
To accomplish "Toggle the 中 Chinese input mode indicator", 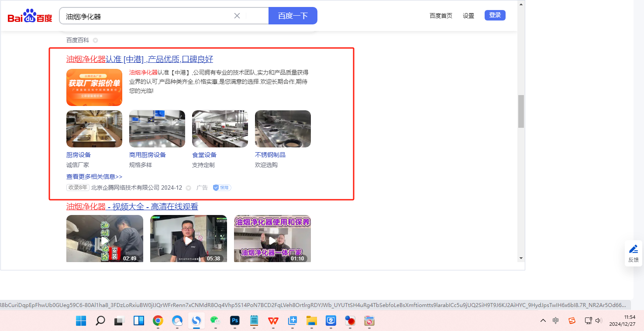I will coord(555,321).
